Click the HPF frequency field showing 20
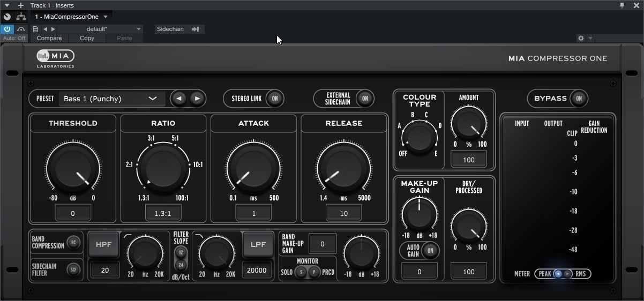The image size is (644, 301). click(104, 270)
